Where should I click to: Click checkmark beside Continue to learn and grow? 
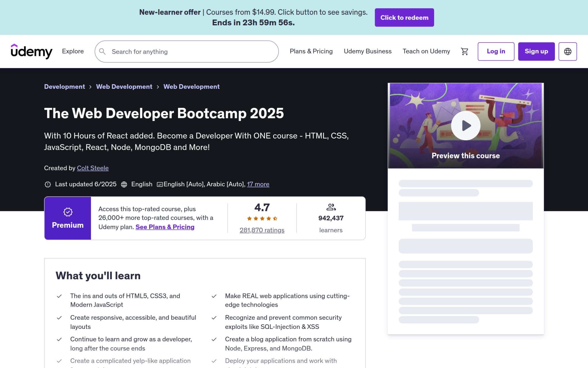59,339
